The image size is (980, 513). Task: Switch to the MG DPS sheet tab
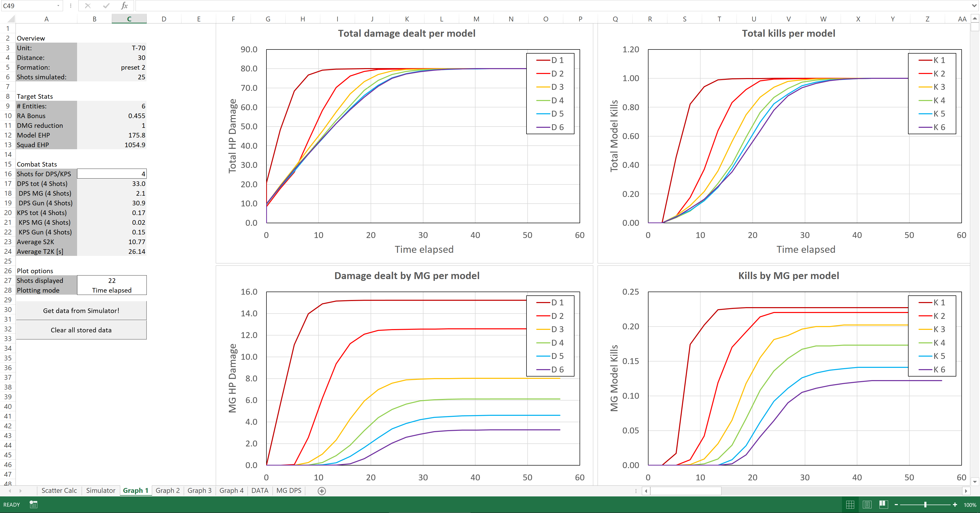289,491
